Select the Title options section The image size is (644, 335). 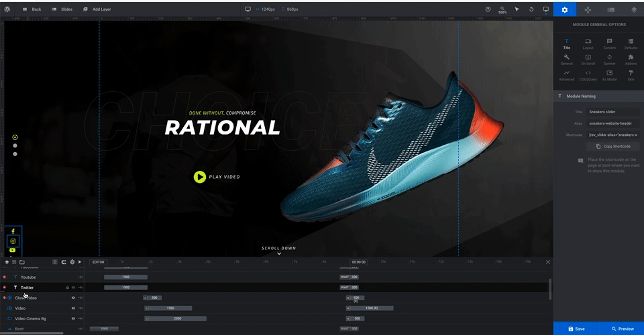point(566,44)
